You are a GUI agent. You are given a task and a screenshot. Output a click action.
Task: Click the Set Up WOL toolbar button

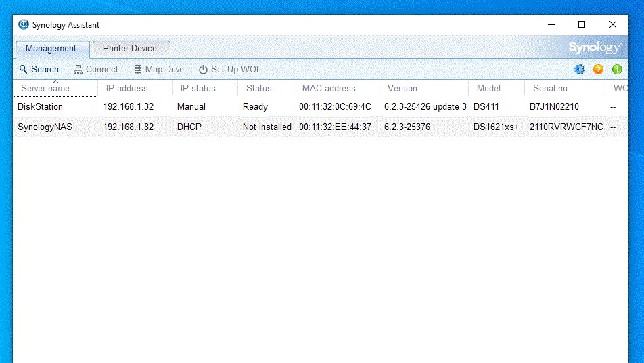coord(229,70)
